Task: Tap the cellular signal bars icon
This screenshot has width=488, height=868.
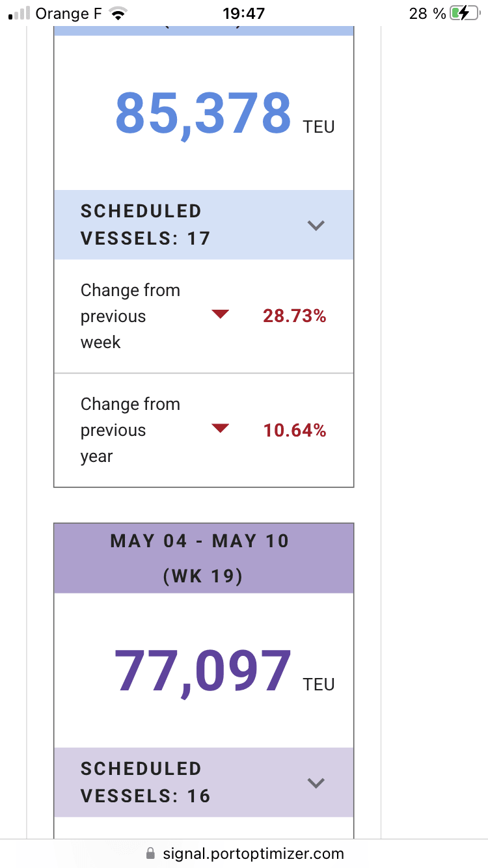Action: point(20,14)
